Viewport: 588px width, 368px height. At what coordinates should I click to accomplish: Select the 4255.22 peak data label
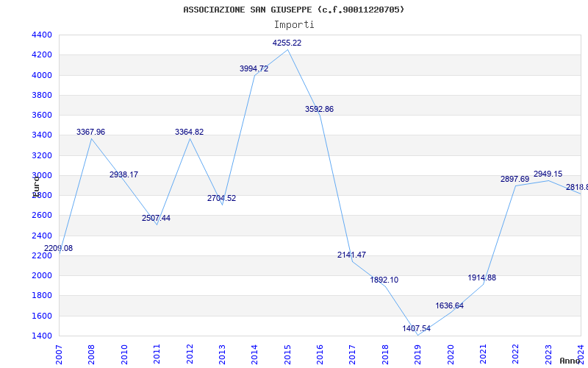[287, 43]
